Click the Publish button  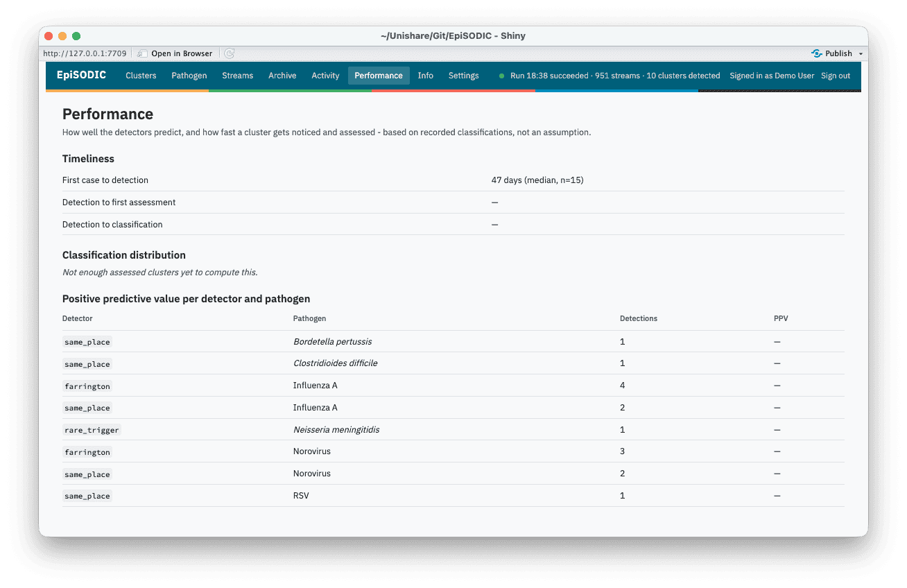pos(832,53)
